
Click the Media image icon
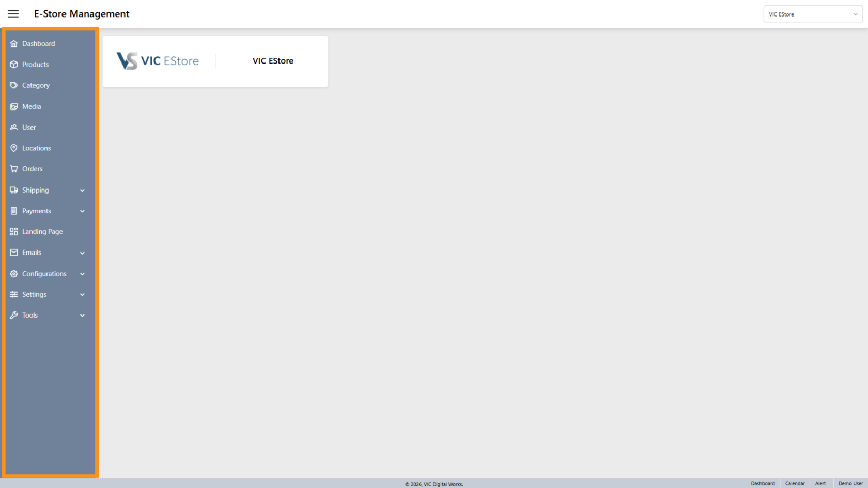[x=14, y=106]
